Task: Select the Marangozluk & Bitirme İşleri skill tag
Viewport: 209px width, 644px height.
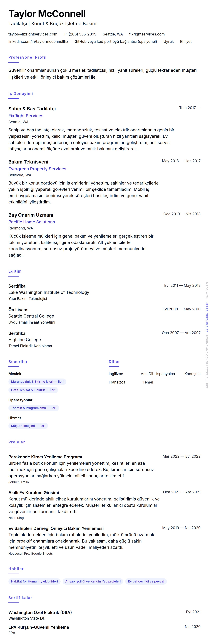Action: 37,382
